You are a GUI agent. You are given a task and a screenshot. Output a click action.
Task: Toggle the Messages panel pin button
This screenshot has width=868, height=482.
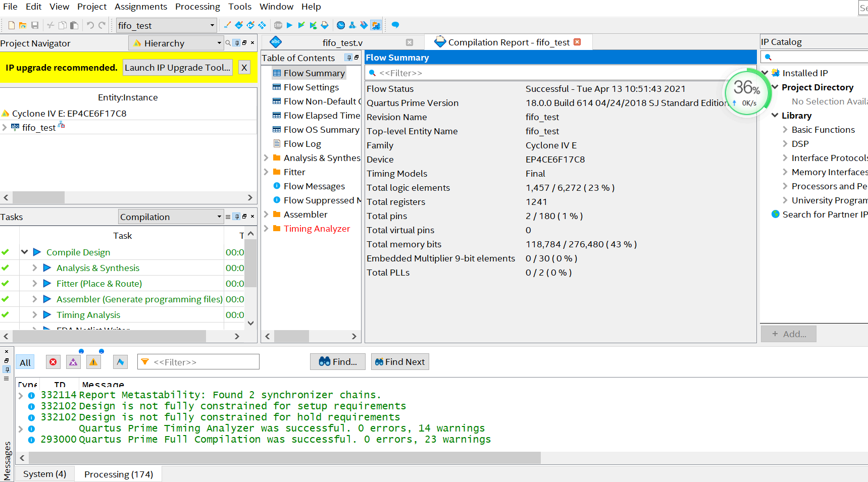(x=7, y=369)
